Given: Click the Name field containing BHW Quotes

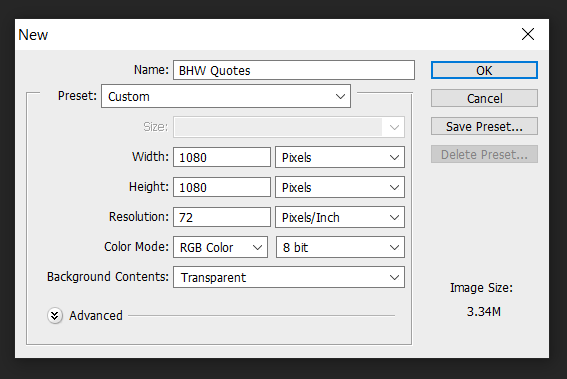Looking at the screenshot, I should [x=294, y=70].
